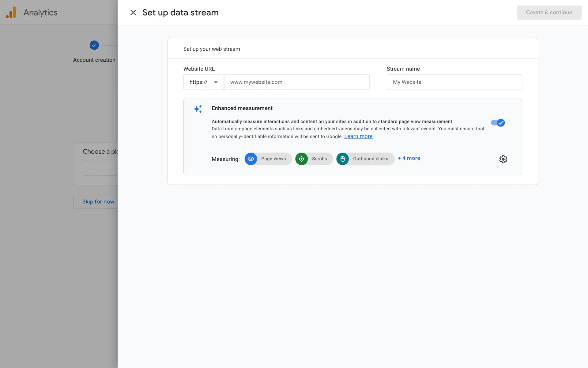Viewport: 588px width, 368px height.
Task: Click the Outbound clicks mouse icon
Action: pyautogui.click(x=342, y=159)
